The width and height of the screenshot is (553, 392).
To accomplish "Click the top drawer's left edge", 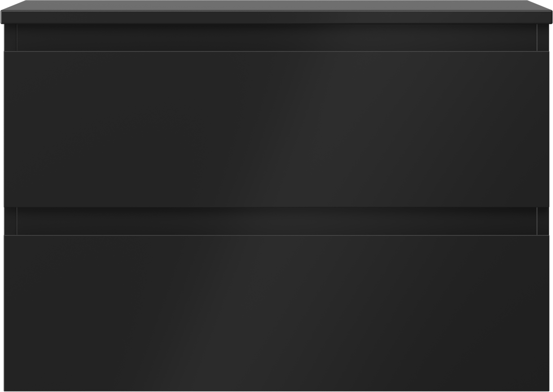I will click(x=4, y=129).
